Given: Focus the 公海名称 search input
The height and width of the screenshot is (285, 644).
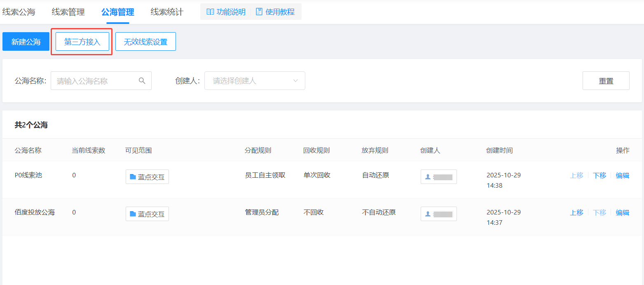Looking at the screenshot, I should (95, 81).
